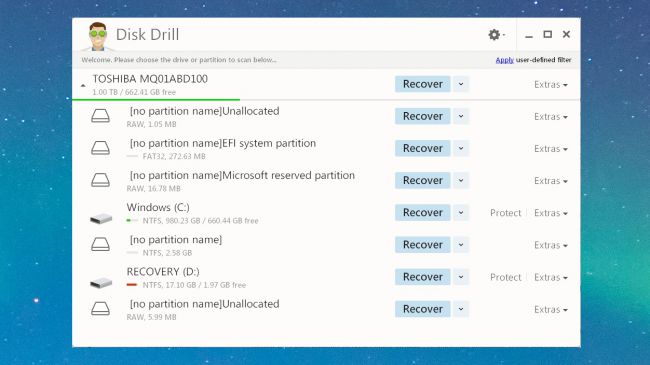
Task: Collapse the TOSHIBA MQ01ABD100 drive tree
Action: [x=83, y=85]
